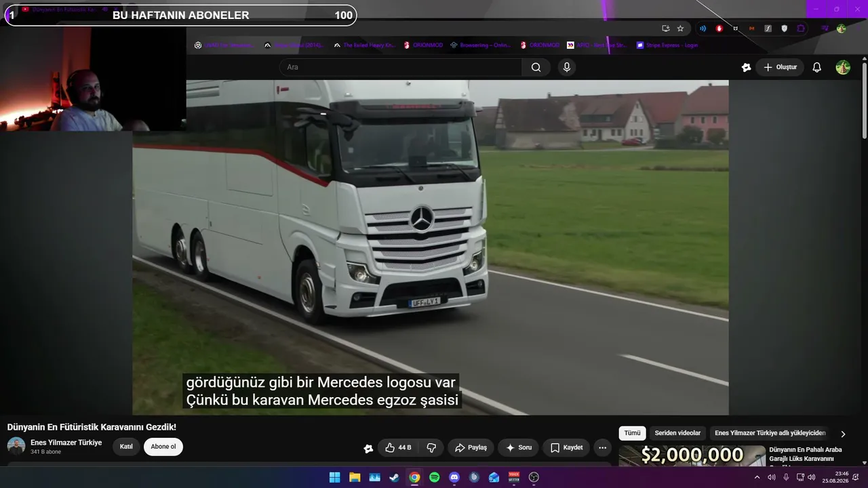Screen dimensions: 868x488
Task: Open the Voicemeeter taskbar icon
Action: 514,477
